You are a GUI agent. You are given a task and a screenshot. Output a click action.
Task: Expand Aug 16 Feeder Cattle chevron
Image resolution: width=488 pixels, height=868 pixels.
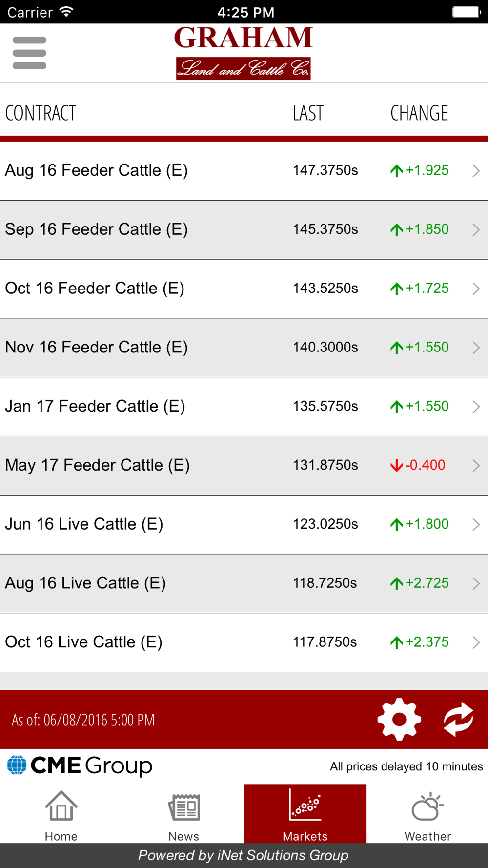pos(476,170)
